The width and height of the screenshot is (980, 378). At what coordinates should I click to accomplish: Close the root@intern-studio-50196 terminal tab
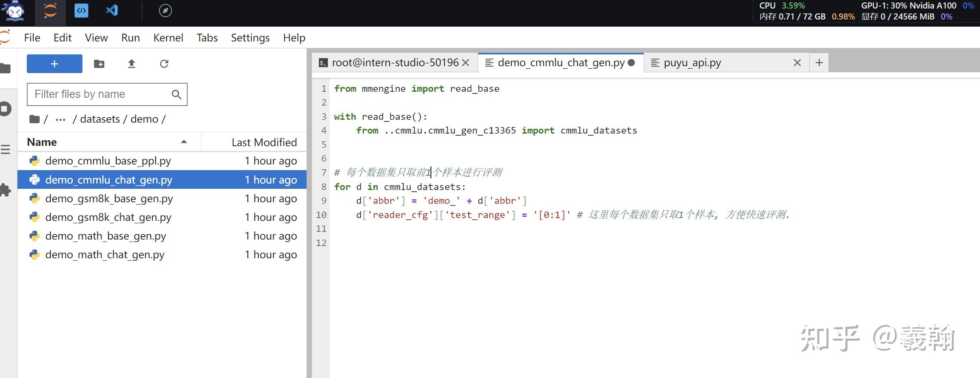(465, 63)
